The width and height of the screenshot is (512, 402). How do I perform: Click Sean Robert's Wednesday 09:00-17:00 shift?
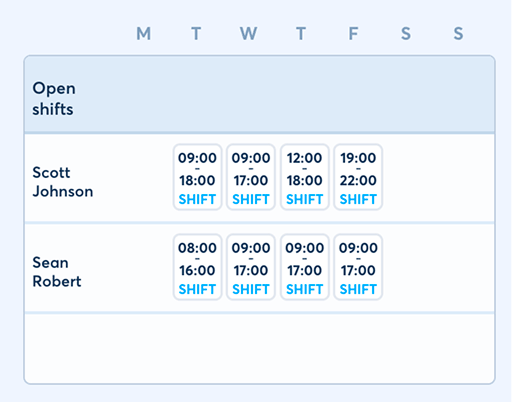click(x=251, y=267)
